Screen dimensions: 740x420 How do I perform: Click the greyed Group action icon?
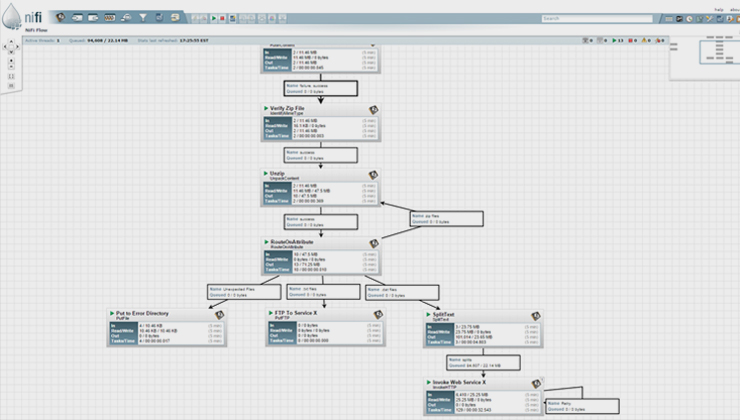[261, 18]
